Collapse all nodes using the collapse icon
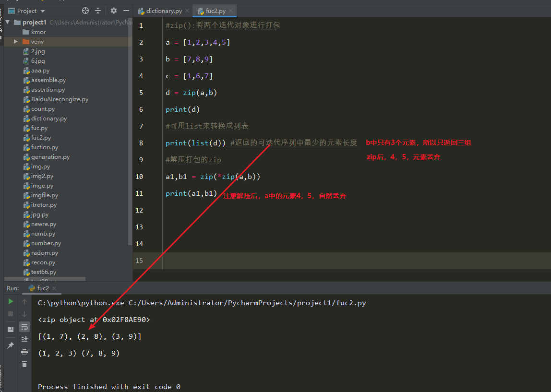This screenshot has height=392, width=551. (98, 11)
